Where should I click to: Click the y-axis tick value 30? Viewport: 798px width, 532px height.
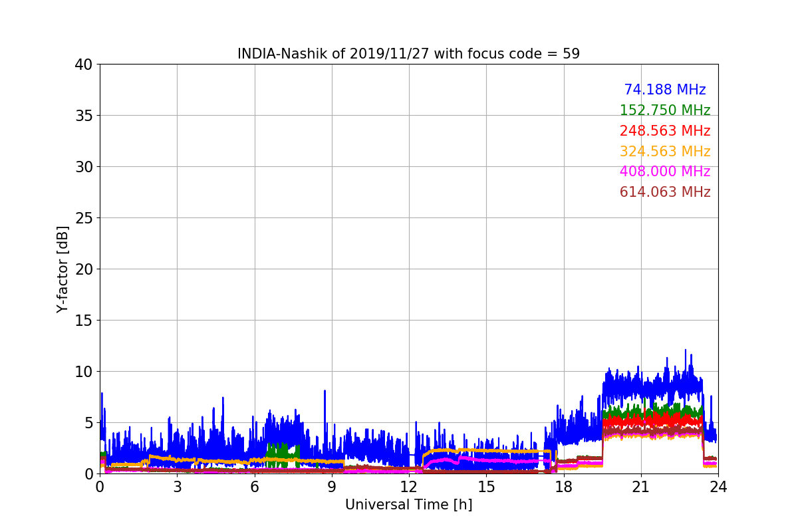[84, 167]
